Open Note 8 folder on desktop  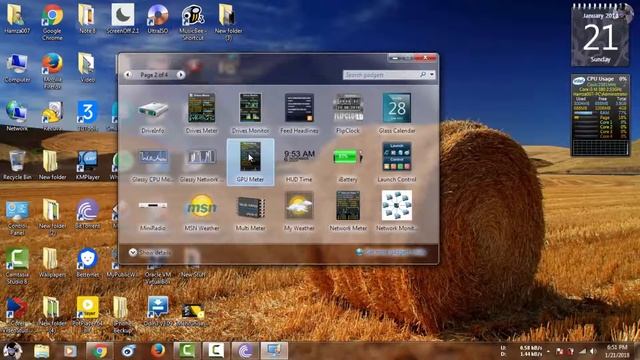[x=87, y=20]
